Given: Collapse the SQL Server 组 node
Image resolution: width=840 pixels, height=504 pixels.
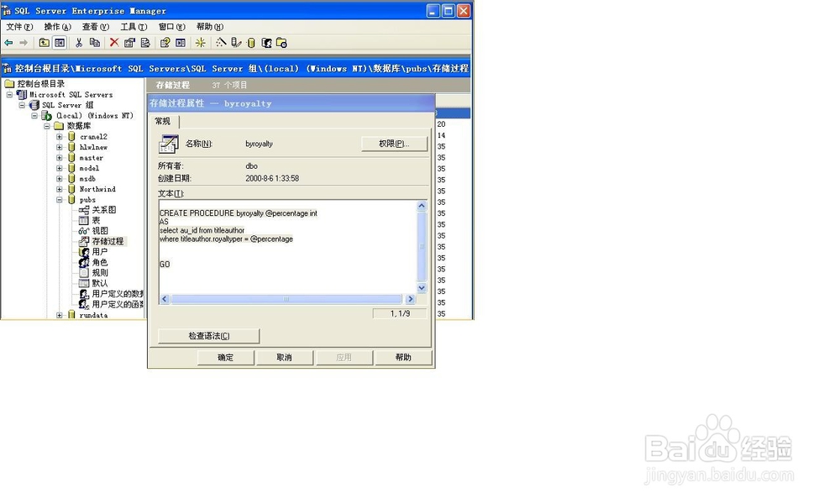Looking at the screenshot, I should click(x=22, y=106).
